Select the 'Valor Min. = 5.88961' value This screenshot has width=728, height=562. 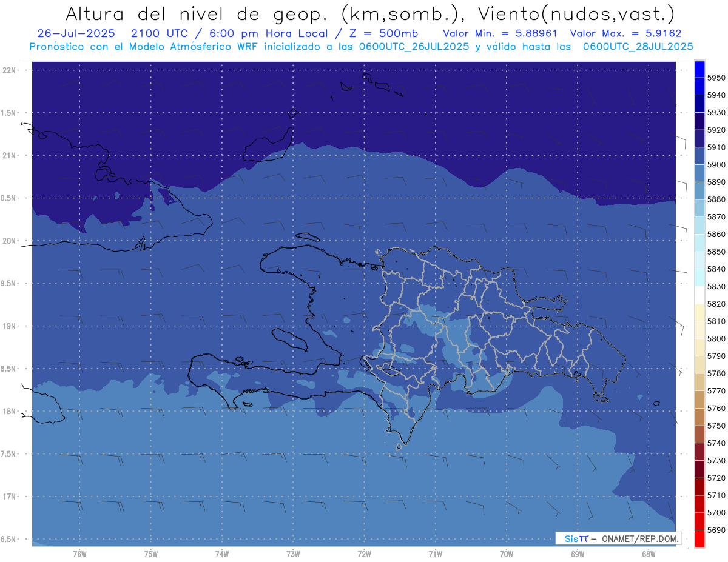[x=500, y=33]
